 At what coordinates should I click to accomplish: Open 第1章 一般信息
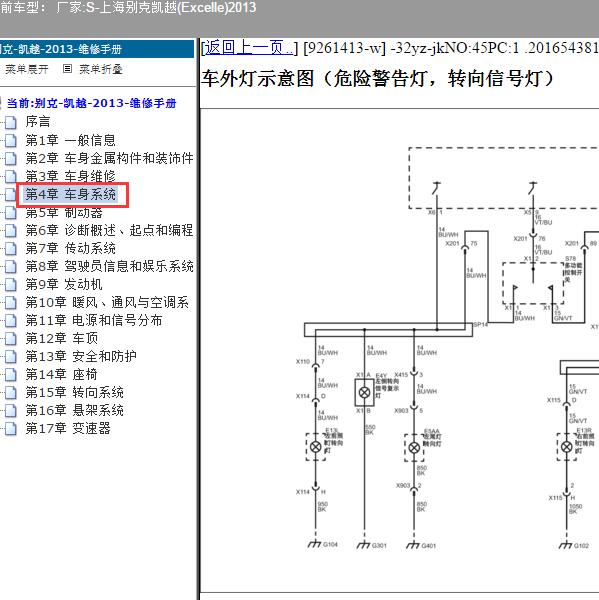pyautogui.click(x=70, y=140)
